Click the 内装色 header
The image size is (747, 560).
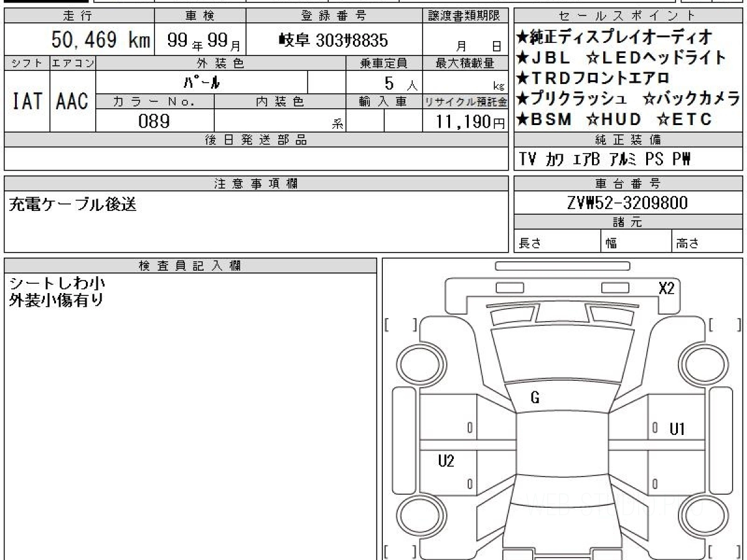point(280,101)
